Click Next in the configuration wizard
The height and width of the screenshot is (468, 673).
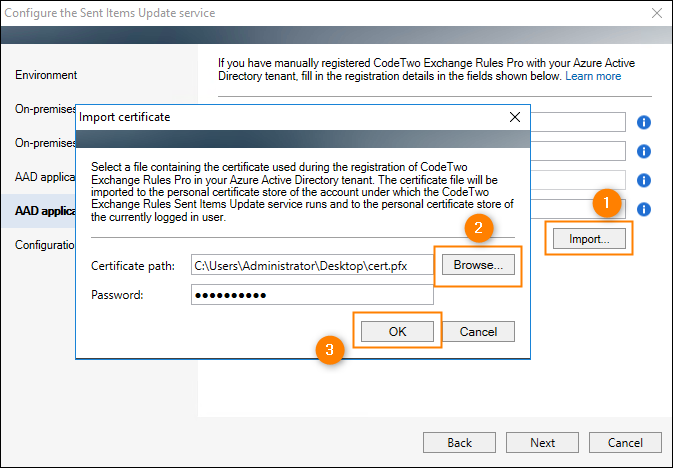tap(542, 442)
